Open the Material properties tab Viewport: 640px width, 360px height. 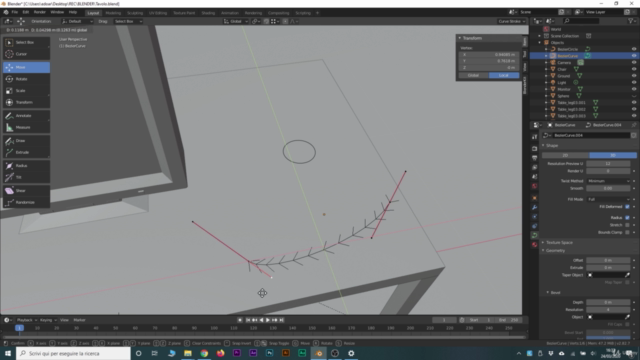coord(534,245)
